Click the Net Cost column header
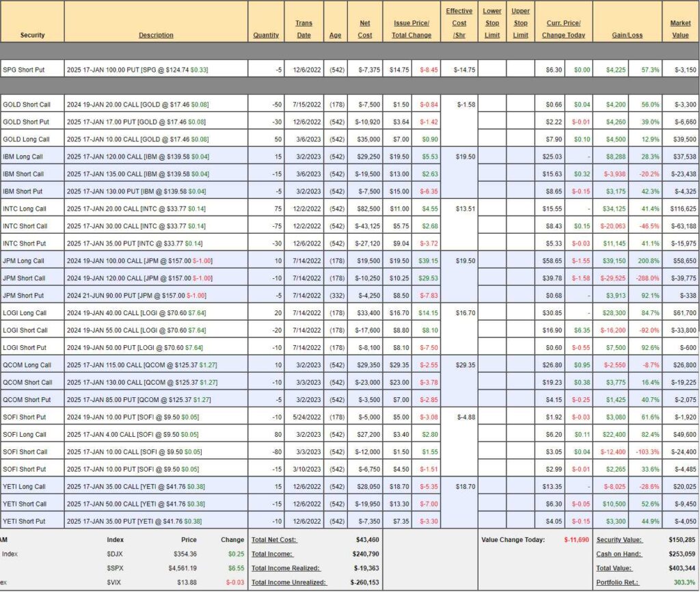Image resolution: width=700 pixels, height=592 pixels. 365,29
